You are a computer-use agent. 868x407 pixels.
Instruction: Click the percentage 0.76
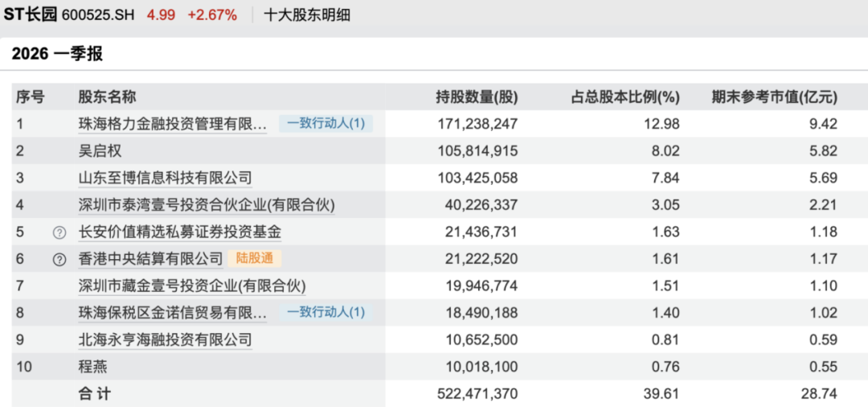666,367
